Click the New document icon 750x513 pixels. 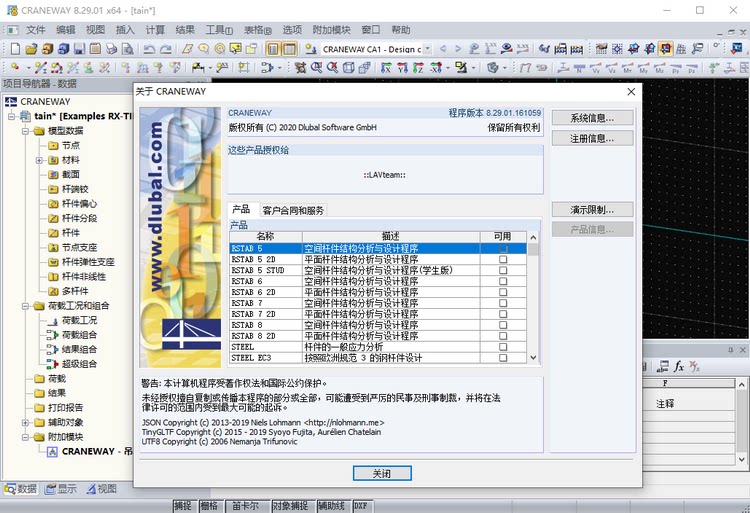tap(15, 49)
